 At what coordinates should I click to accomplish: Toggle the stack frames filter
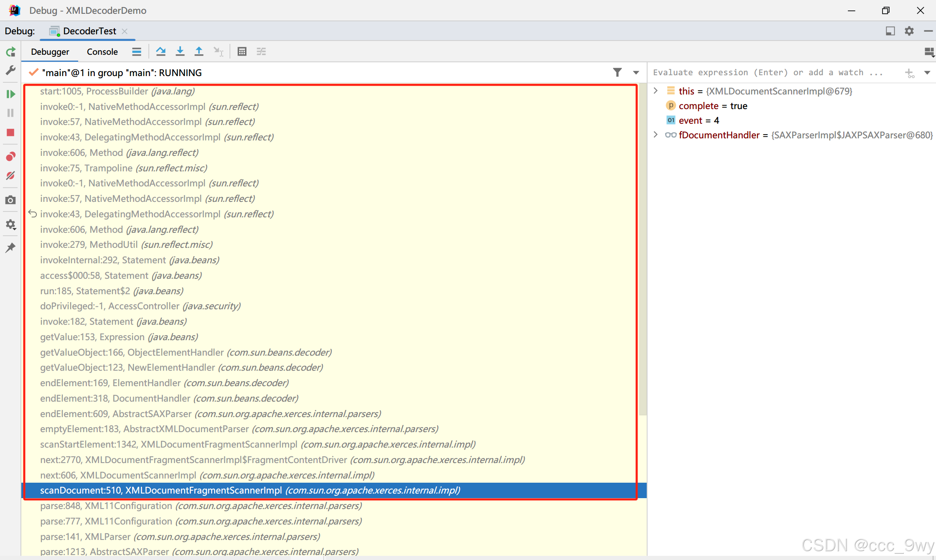tap(618, 72)
